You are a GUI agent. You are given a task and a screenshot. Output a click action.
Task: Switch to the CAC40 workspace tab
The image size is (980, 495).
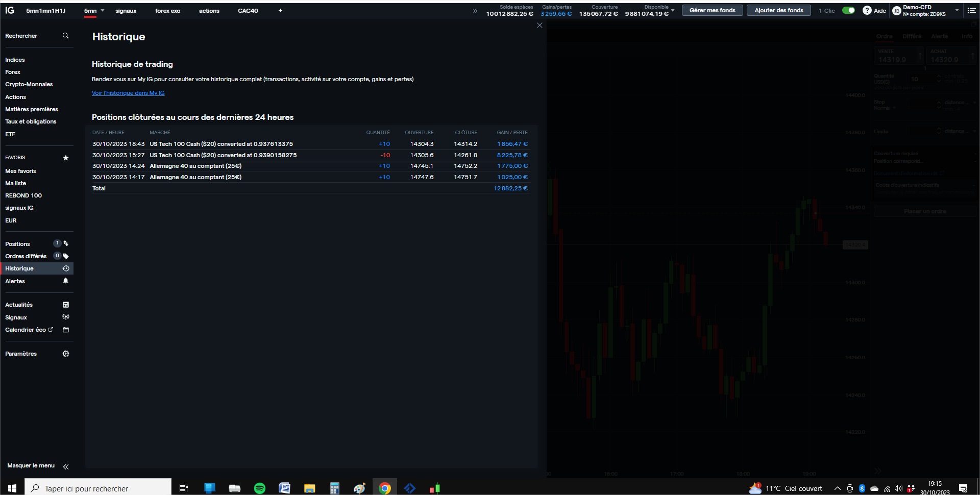(248, 11)
